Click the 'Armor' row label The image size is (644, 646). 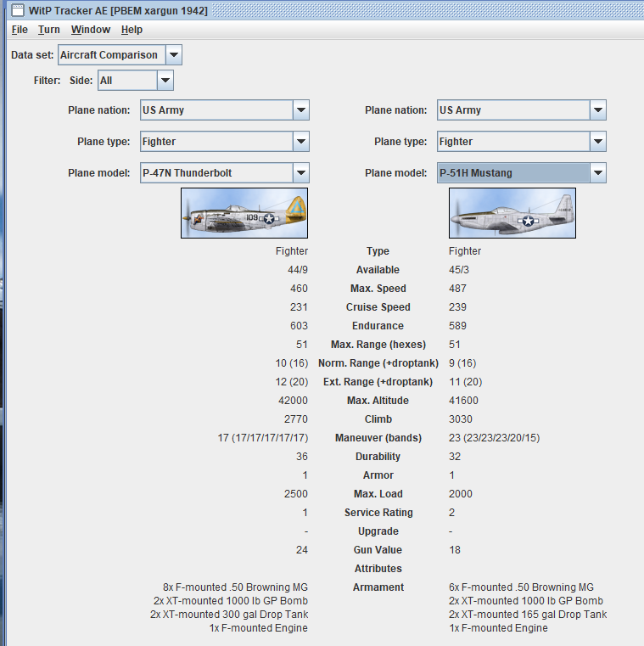378,475
